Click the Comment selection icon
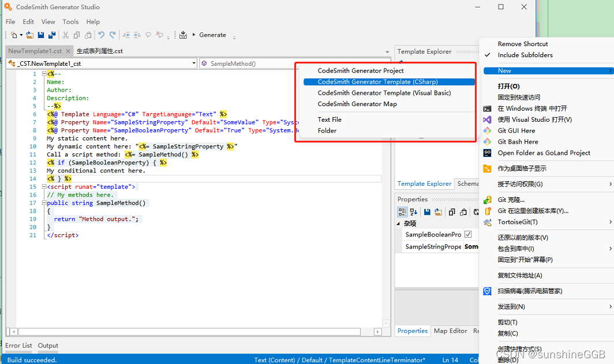Viewport: 614px width, 364px height. coord(148,35)
